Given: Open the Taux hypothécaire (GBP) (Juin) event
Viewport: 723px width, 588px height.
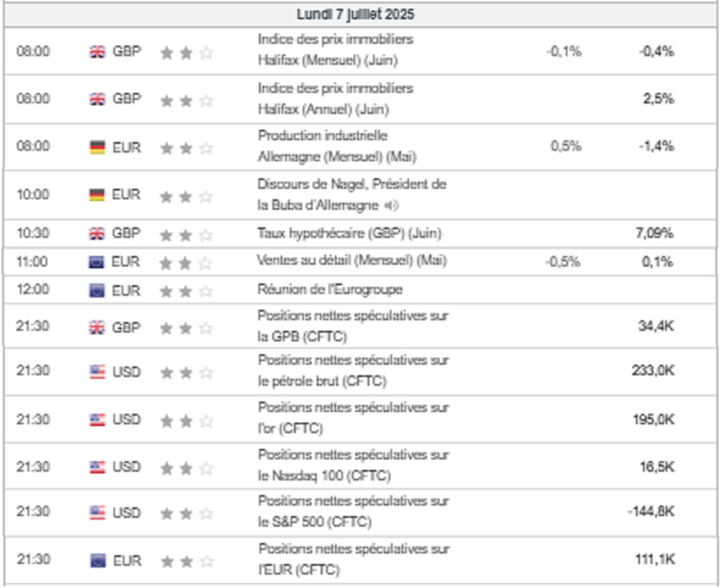Looking at the screenshot, I should point(350,233).
